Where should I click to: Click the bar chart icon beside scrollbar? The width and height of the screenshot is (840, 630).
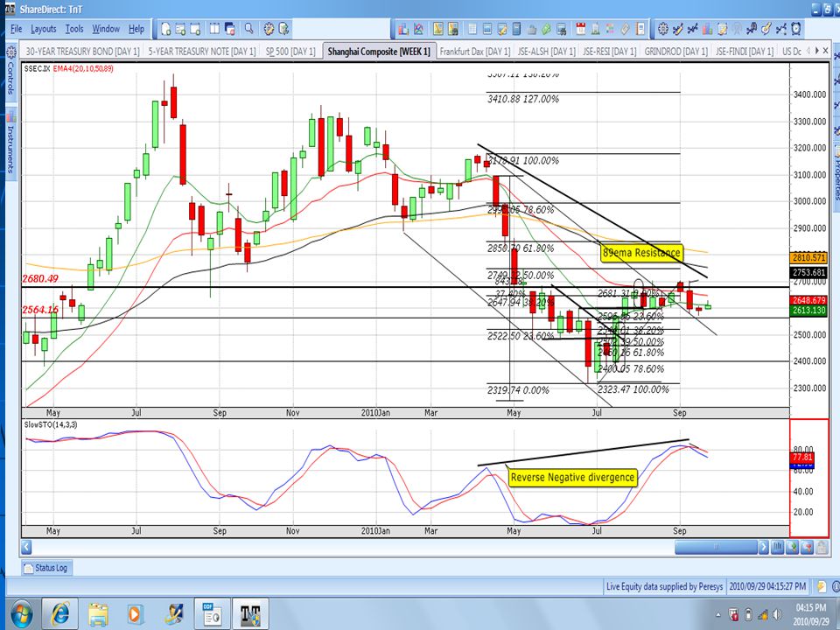[777, 547]
